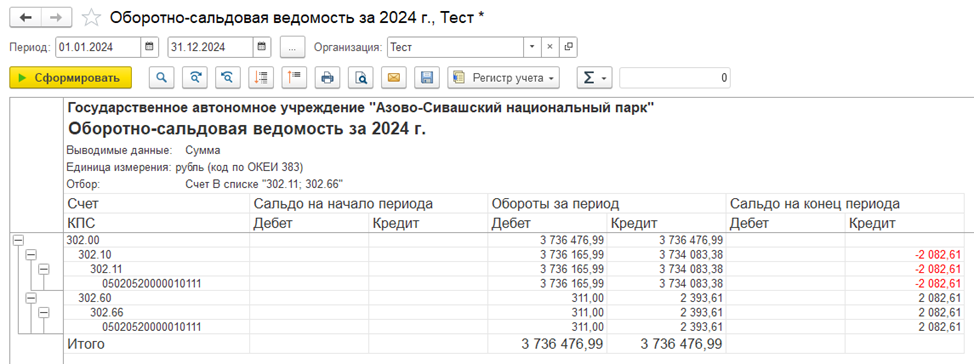
Task: Click the Сальдо на начало периода header
Action: [x=368, y=204]
